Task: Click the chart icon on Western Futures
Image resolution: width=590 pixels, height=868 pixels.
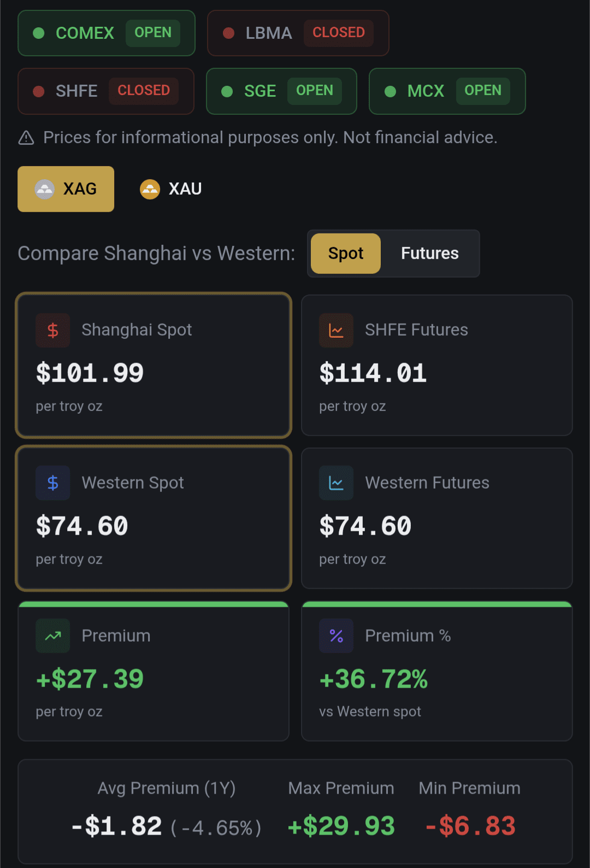Action: coord(336,483)
